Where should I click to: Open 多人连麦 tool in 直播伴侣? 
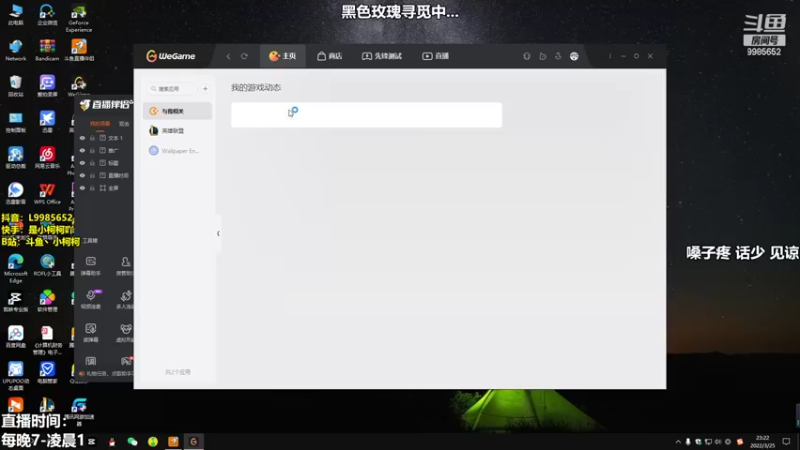(126, 299)
